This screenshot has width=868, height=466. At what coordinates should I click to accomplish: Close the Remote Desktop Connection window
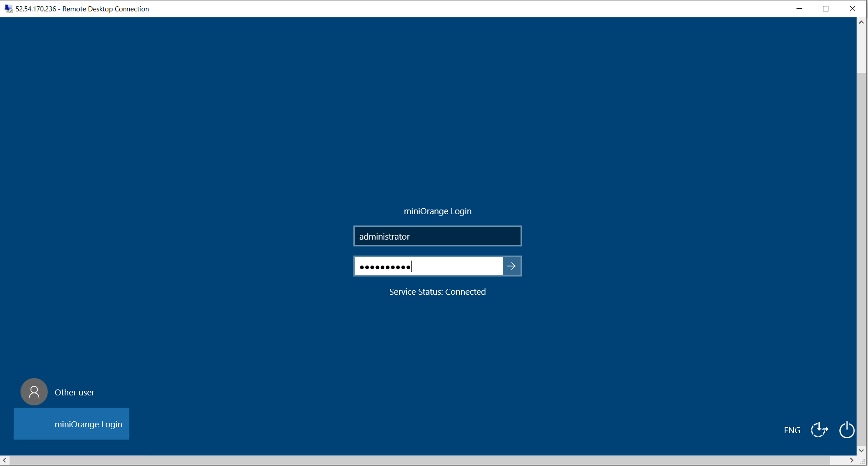[x=853, y=9]
